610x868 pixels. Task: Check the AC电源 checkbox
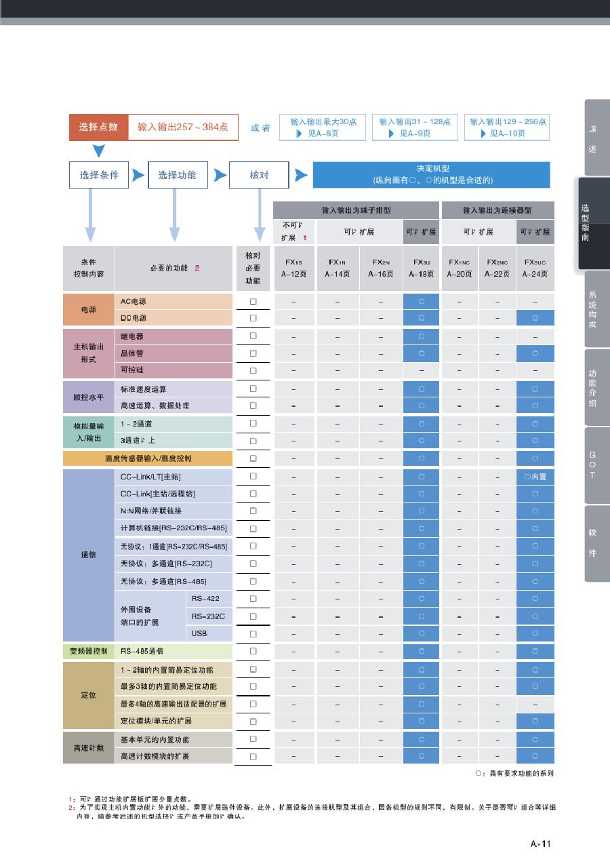(253, 301)
